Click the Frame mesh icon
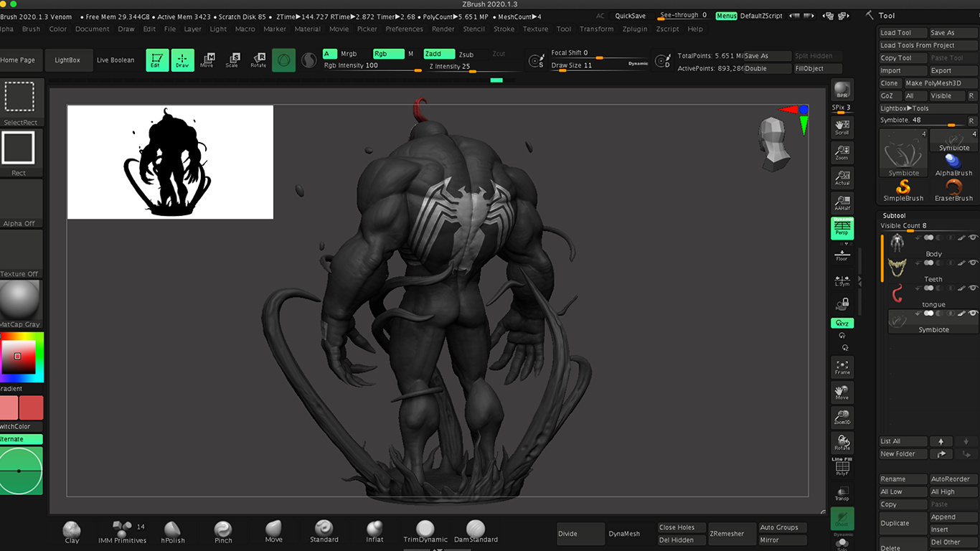980x551 pixels. 842,367
